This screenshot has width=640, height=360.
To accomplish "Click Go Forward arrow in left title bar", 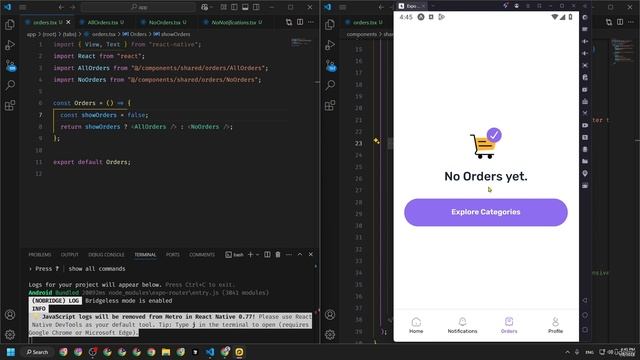I will (x=73, y=7).
